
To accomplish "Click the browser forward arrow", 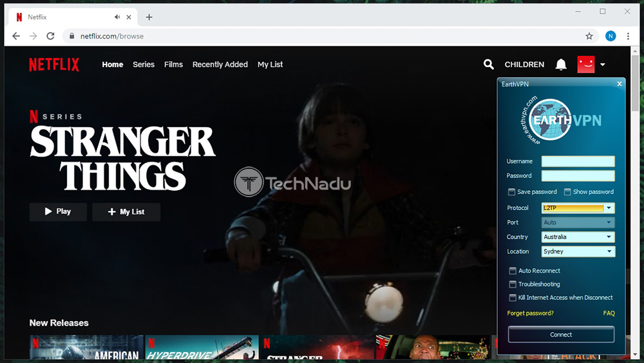I will [33, 36].
